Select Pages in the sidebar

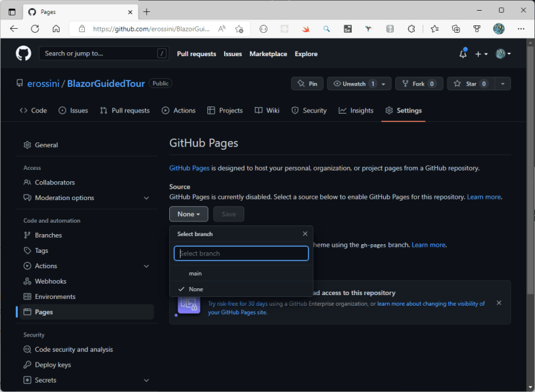click(87, 312)
